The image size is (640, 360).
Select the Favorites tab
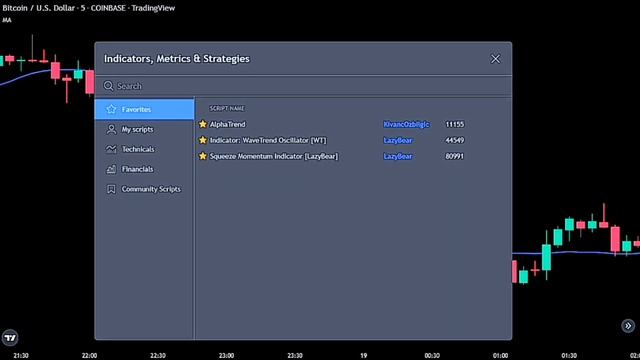coord(144,109)
